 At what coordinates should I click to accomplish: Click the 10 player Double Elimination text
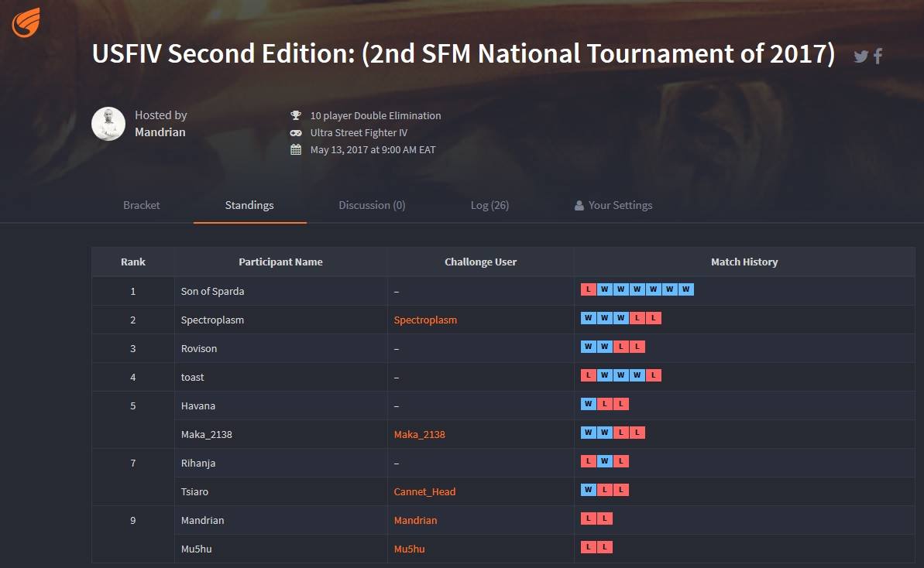coord(376,115)
